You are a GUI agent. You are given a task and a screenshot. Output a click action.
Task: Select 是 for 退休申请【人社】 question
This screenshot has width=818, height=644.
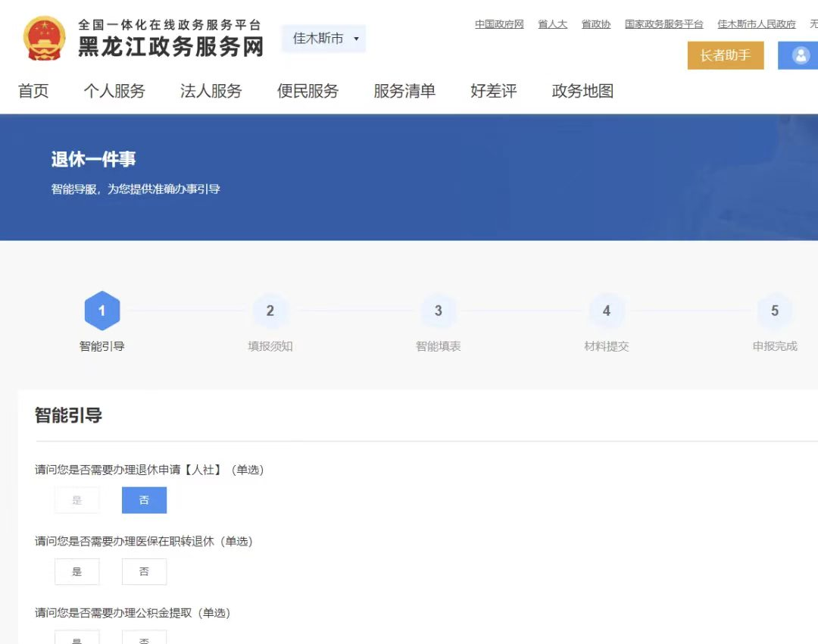(x=76, y=500)
